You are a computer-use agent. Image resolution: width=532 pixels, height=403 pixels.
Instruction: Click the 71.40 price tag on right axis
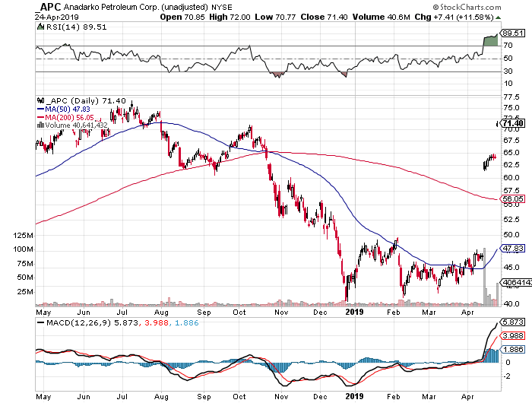(x=513, y=123)
